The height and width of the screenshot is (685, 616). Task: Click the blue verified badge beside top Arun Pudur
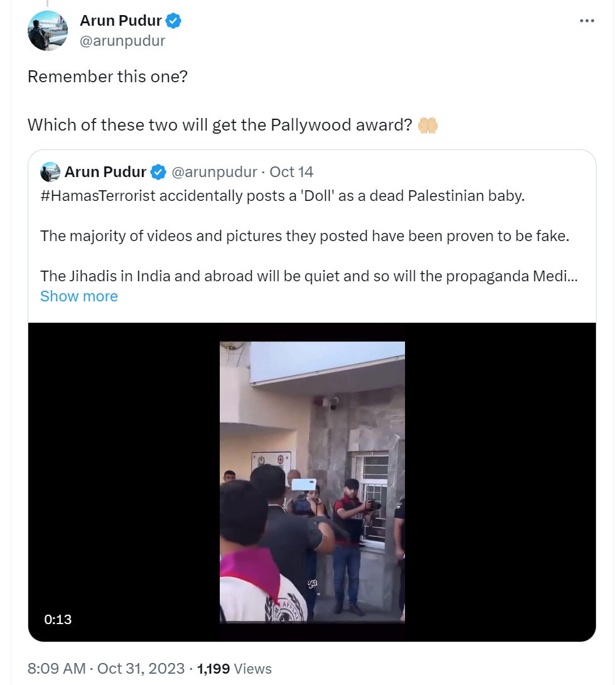pyautogui.click(x=173, y=21)
